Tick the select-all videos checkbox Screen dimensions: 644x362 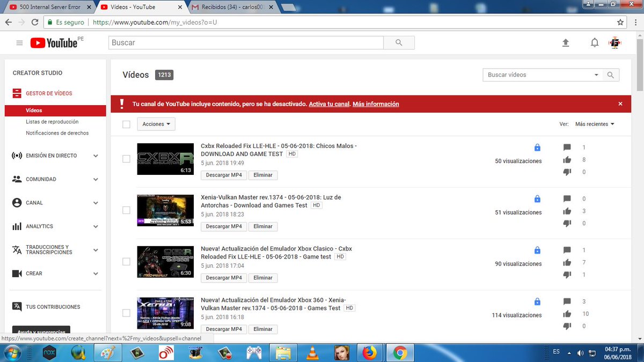click(126, 124)
